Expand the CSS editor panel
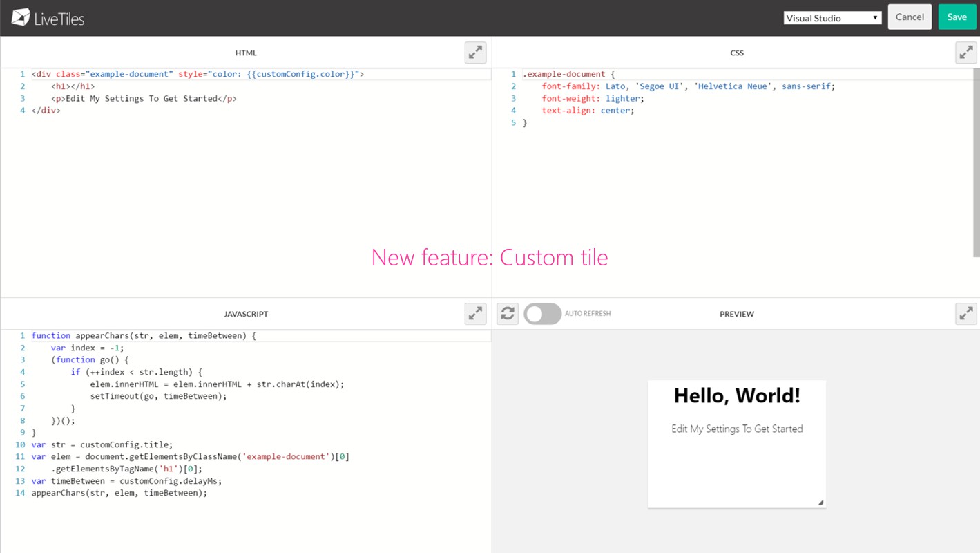The height and width of the screenshot is (553, 980). 965,53
